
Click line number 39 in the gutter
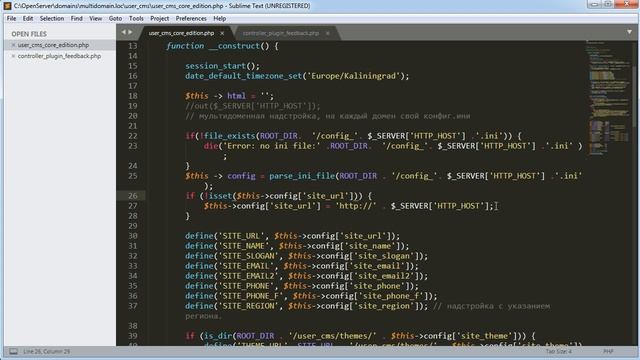pos(133,336)
